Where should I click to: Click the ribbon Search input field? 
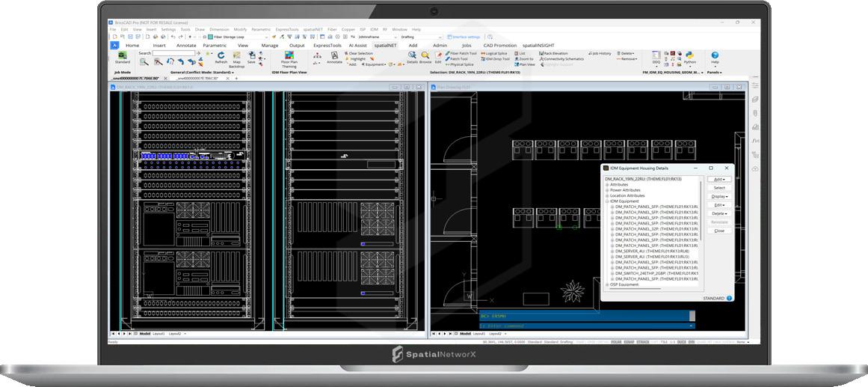tap(173, 53)
